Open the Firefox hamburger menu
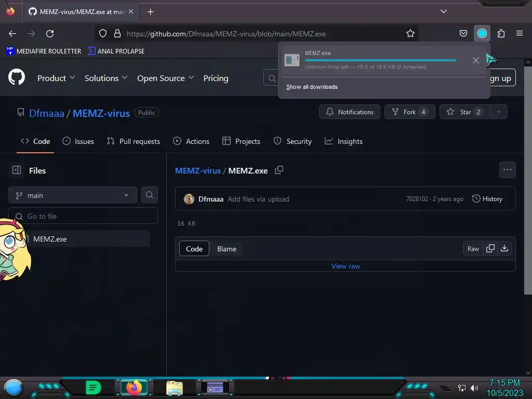The width and height of the screenshot is (532, 399). tap(519, 33)
